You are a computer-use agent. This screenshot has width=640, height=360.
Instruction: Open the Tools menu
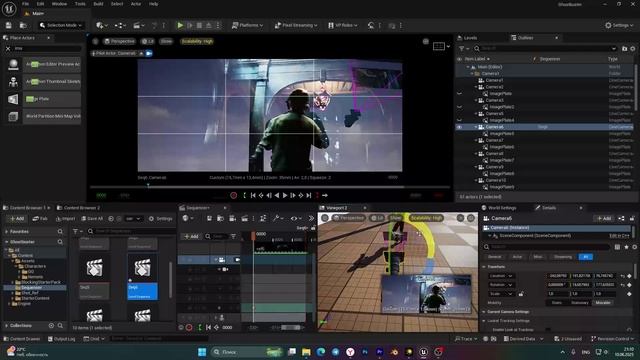80,4
